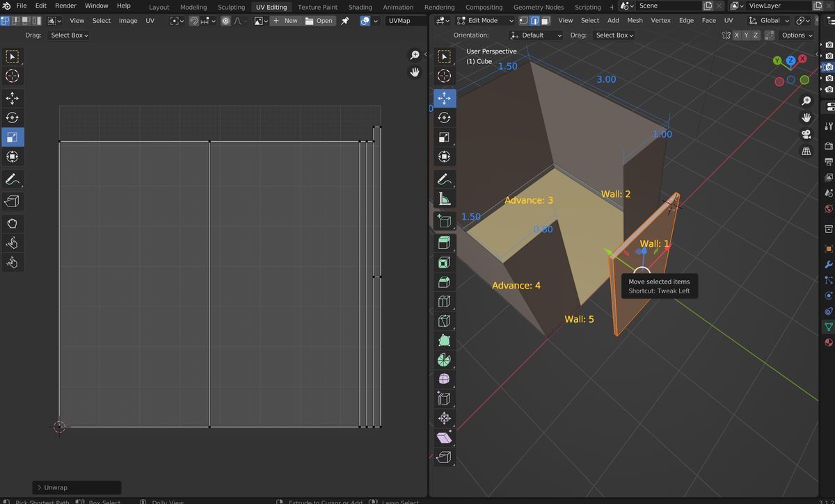Click the new scene copy button
The width and height of the screenshot is (835, 504).
708,6
